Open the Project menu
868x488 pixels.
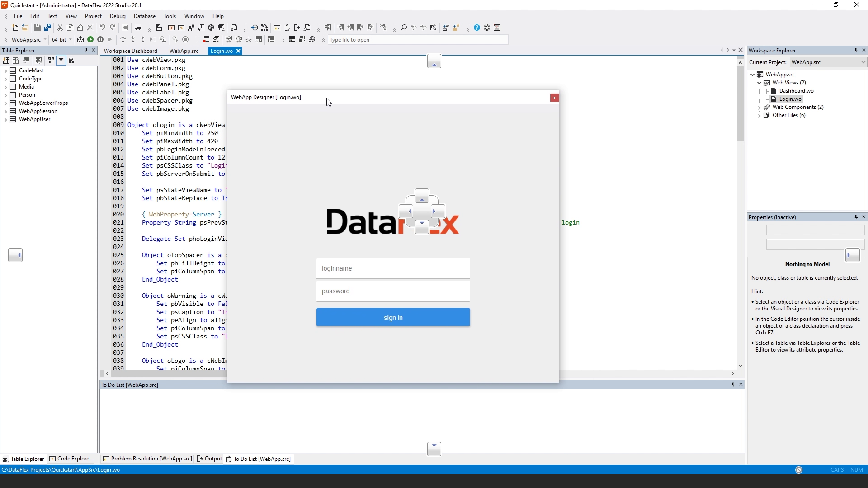coord(93,16)
